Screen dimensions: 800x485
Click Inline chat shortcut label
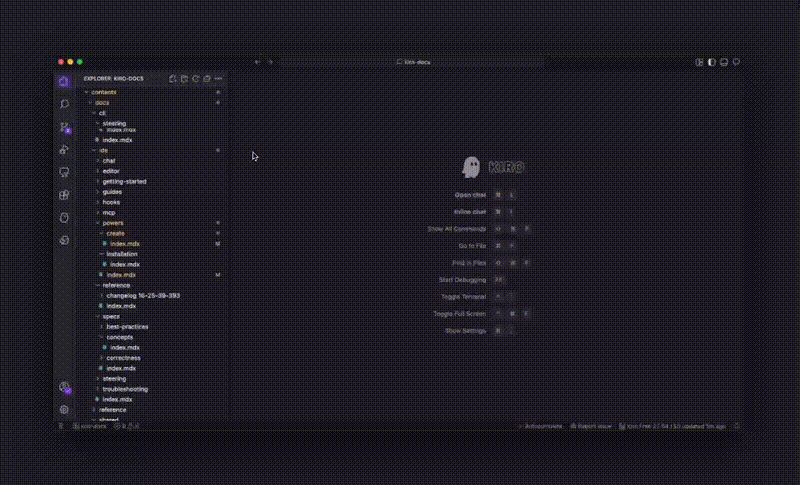tap(470, 212)
